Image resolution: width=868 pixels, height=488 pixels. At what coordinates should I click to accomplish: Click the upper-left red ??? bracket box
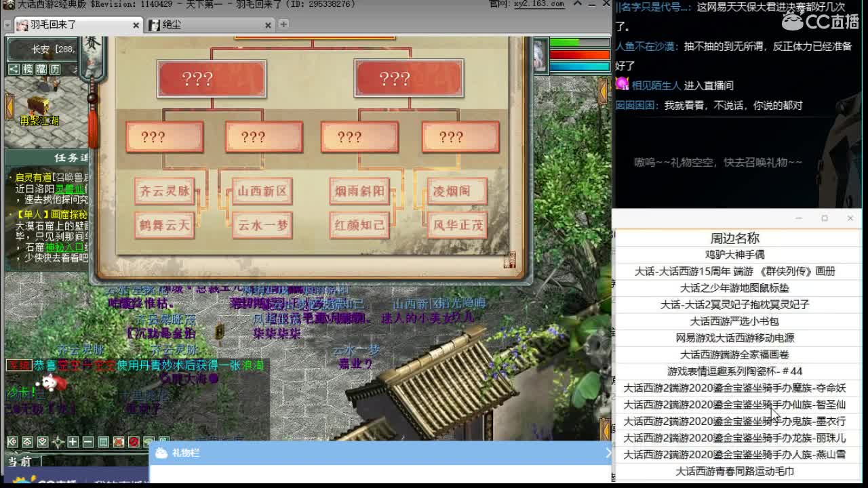212,79
